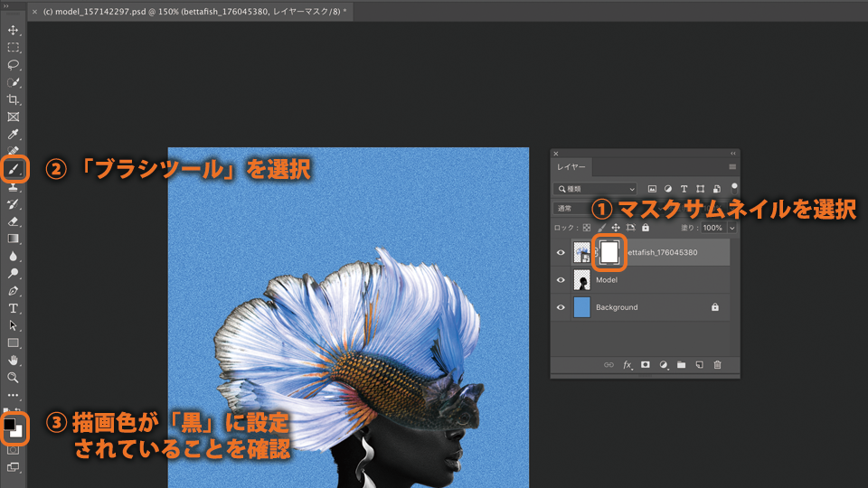
Task: Select the bettafish layer mask thumbnail
Action: [x=609, y=252]
